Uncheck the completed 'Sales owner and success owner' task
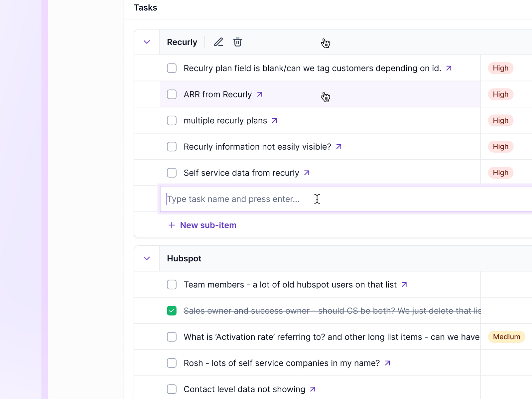 (172, 311)
